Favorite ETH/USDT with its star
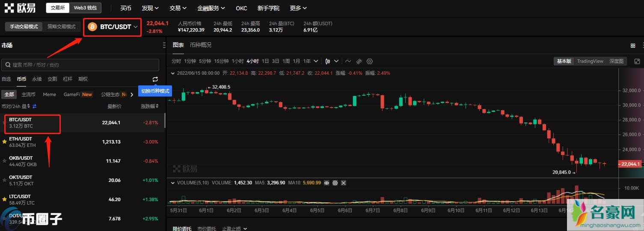 [4, 141]
